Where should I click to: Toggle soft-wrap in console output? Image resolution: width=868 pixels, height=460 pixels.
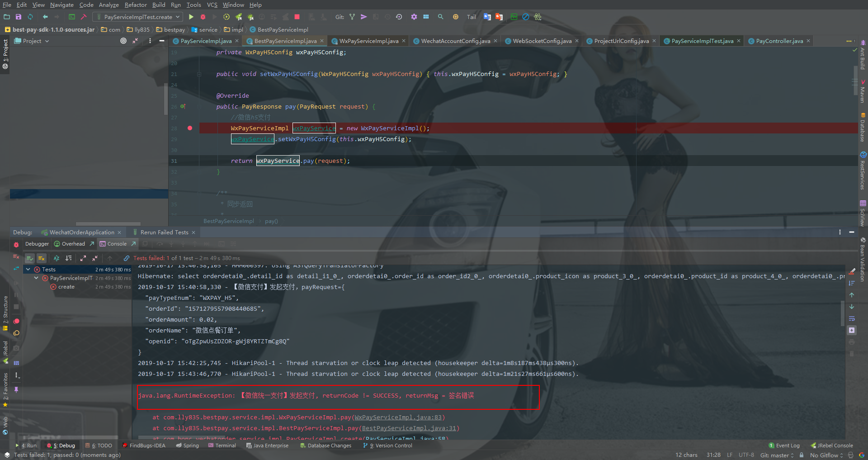[852, 318]
